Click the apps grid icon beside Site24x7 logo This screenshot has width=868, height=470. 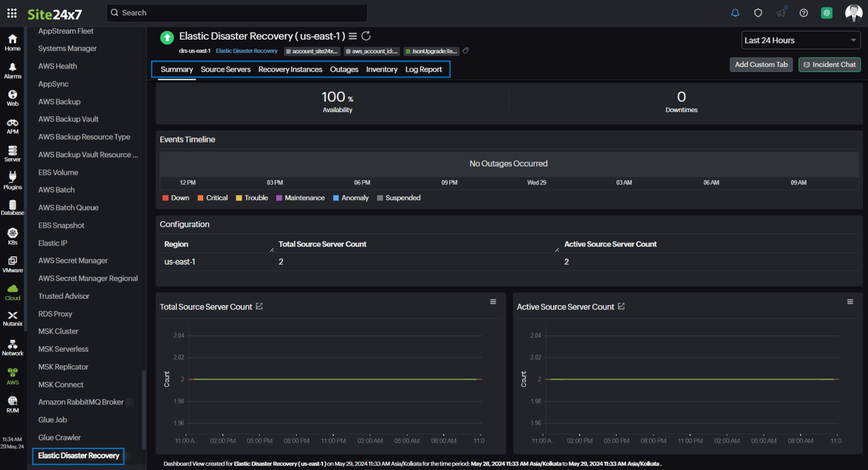click(x=12, y=13)
